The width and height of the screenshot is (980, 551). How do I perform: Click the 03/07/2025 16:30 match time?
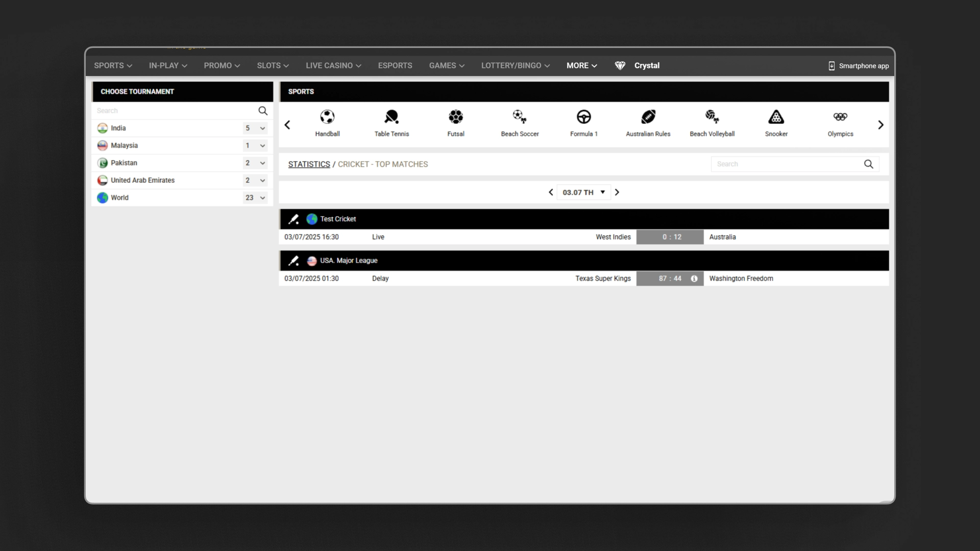311,237
